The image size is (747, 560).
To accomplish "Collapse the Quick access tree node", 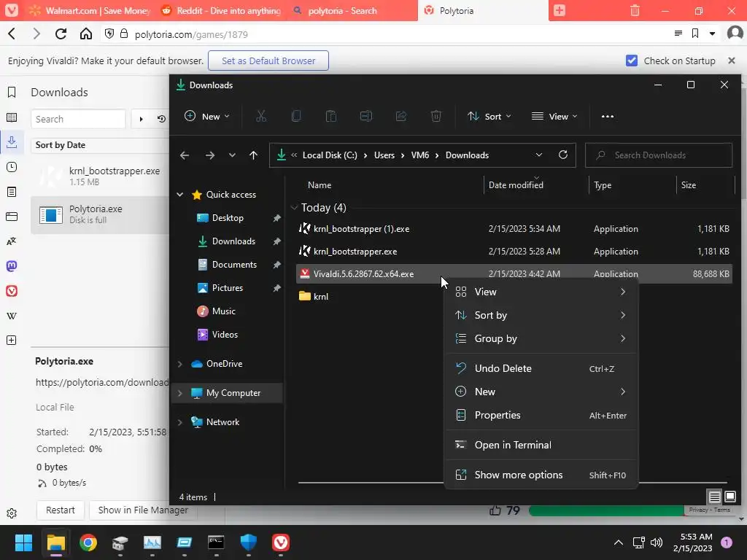I will (x=180, y=194).
